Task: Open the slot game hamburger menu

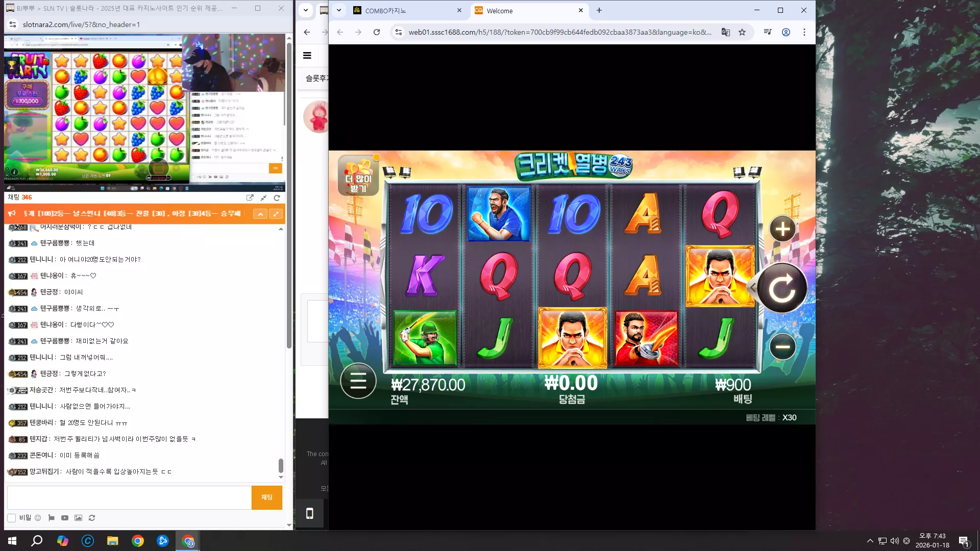Action: [358, 381]
